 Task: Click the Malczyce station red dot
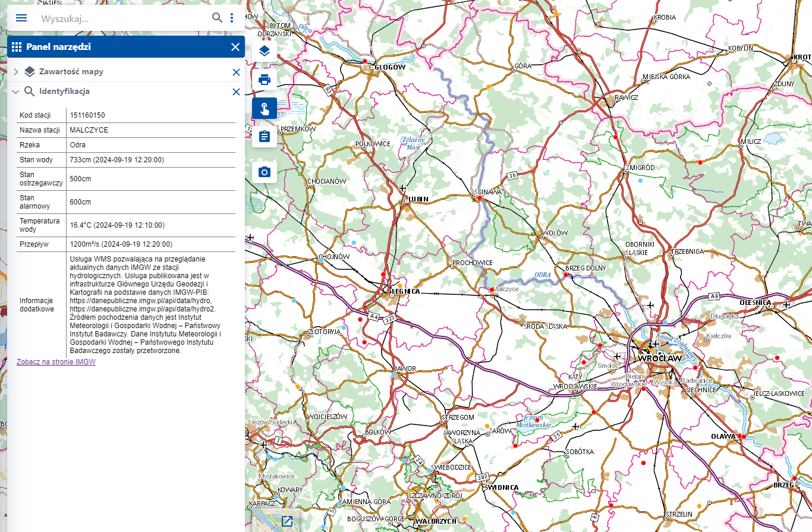pyautogui.click(x=492, y=289)
